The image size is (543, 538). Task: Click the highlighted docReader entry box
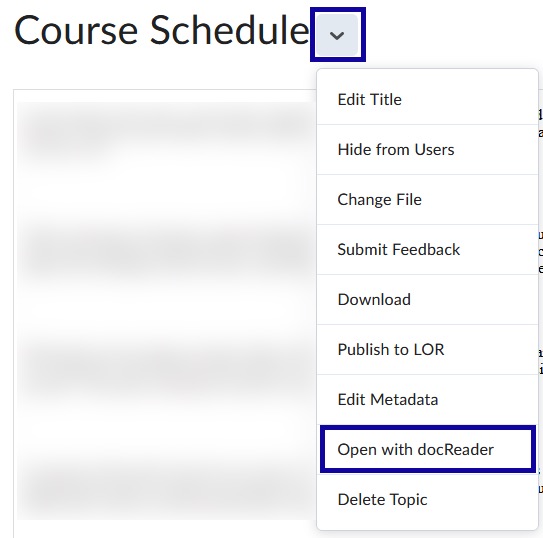[x=428, y=449]
